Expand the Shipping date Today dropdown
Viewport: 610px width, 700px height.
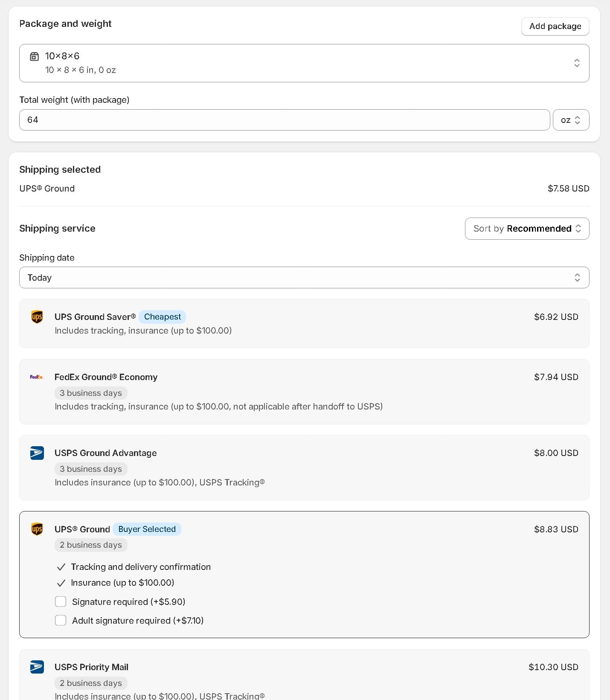coord(304,278)
